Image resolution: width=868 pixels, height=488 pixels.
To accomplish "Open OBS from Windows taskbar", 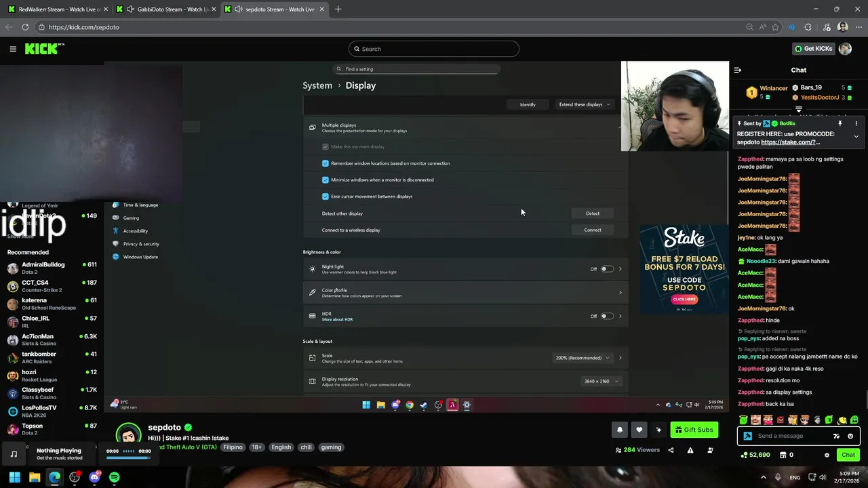I will (75, 477).
